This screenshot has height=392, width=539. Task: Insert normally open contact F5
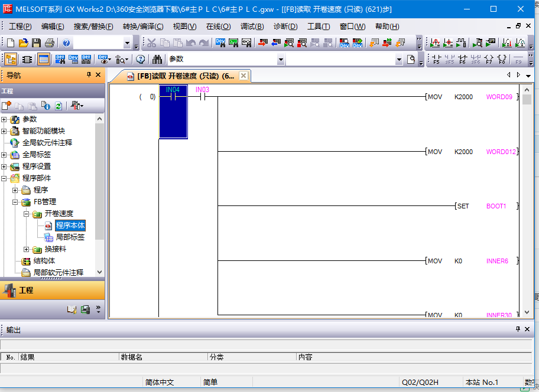(x=436, y=59)
